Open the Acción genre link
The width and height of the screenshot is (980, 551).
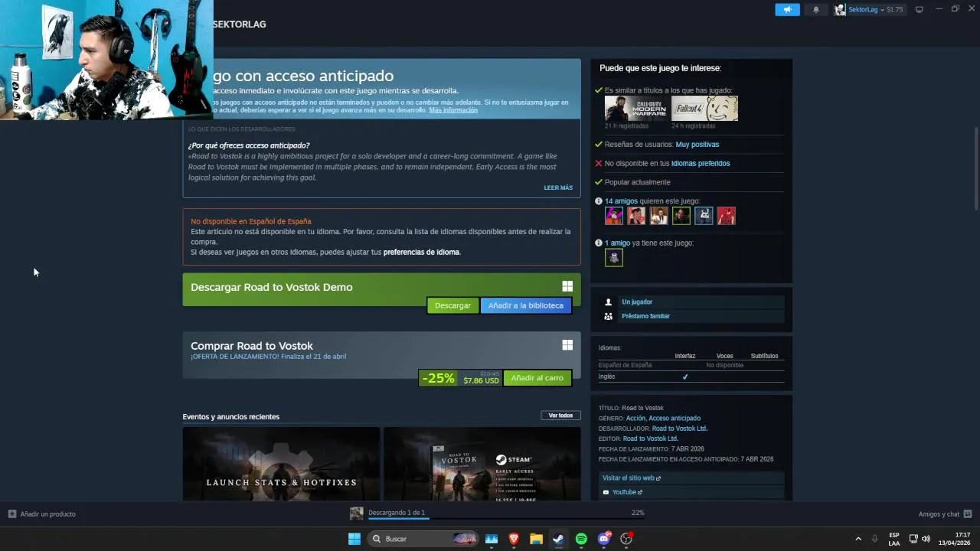click(635, 419)
